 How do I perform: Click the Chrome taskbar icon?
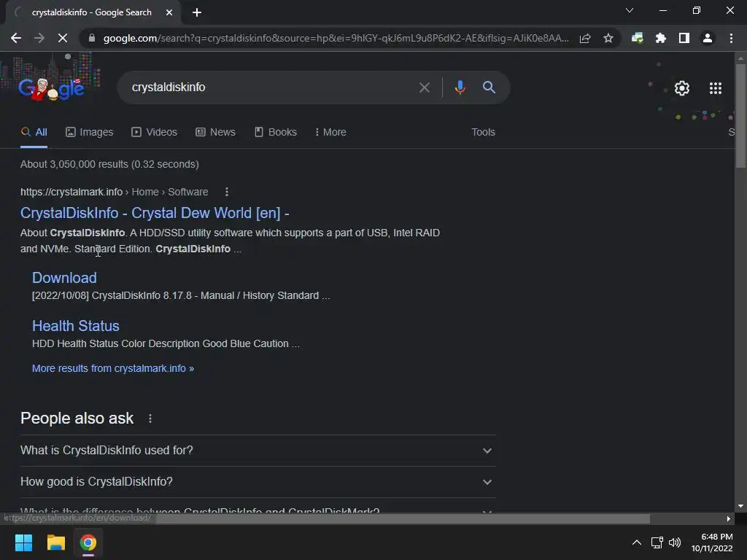[x=88, y=542]
